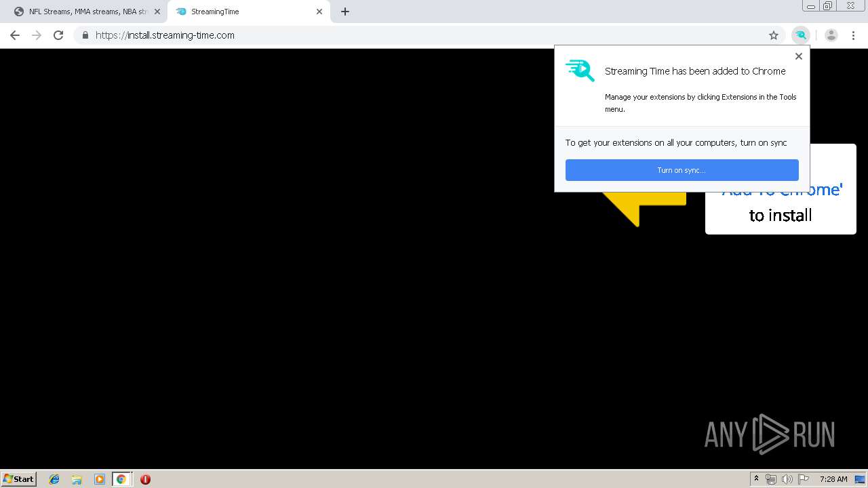Open a new browser tab
The image size is (868, 488).
point(345,12)
